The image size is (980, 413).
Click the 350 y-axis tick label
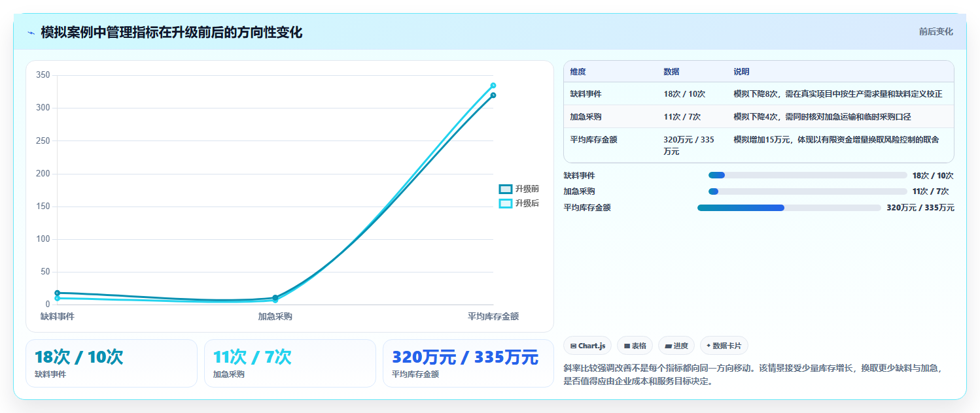[43, 75]
